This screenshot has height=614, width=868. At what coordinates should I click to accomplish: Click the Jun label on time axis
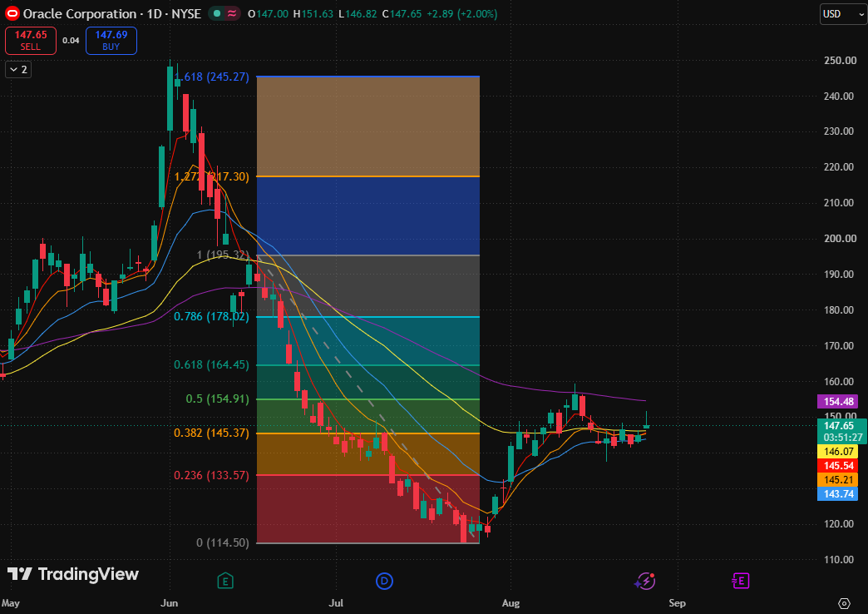[169, 603]
